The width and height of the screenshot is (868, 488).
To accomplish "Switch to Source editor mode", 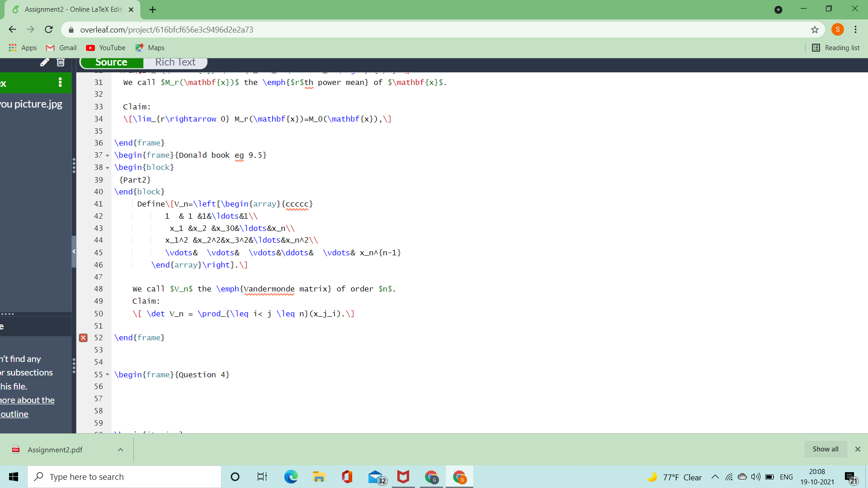I will pyautogui.click(x=111, y=62).
